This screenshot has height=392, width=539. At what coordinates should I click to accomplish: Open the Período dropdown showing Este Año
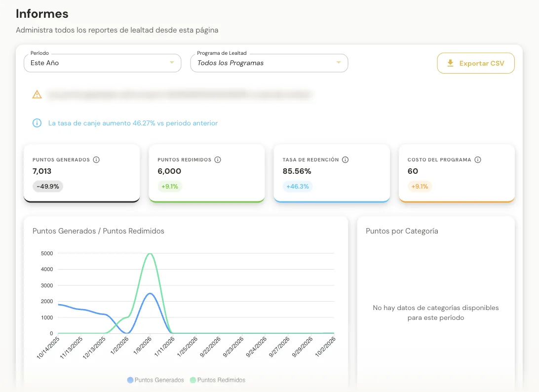coord(103,63)
